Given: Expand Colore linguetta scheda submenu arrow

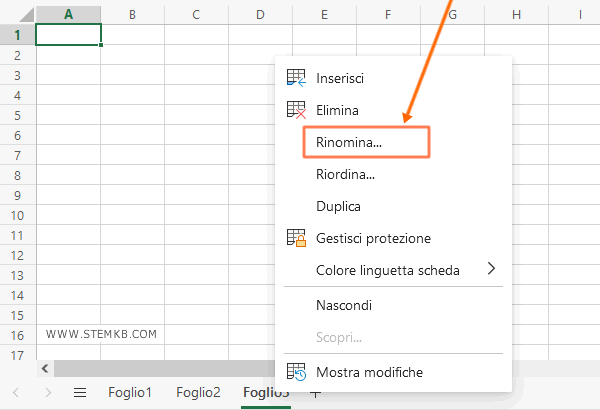Looking at the screenshot, I should [x=492, y=269].
